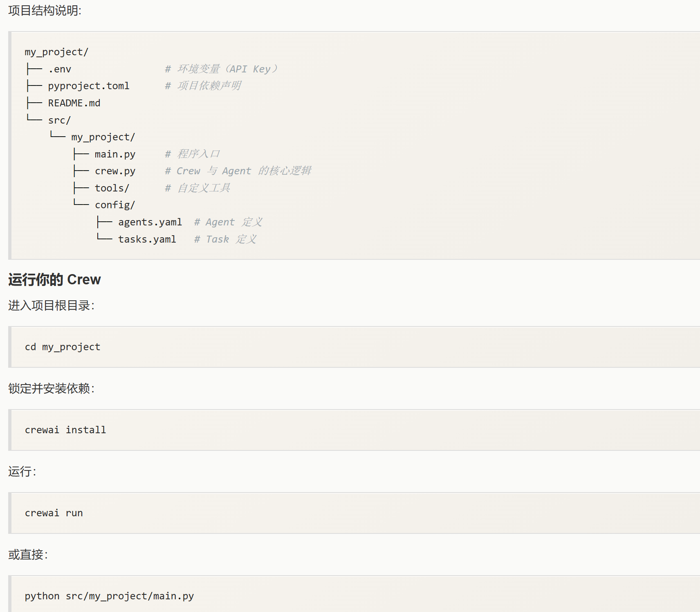
Task: Click the 'agents.yaml' file entry
Action: pyautogui.click(x=150, y=222)
